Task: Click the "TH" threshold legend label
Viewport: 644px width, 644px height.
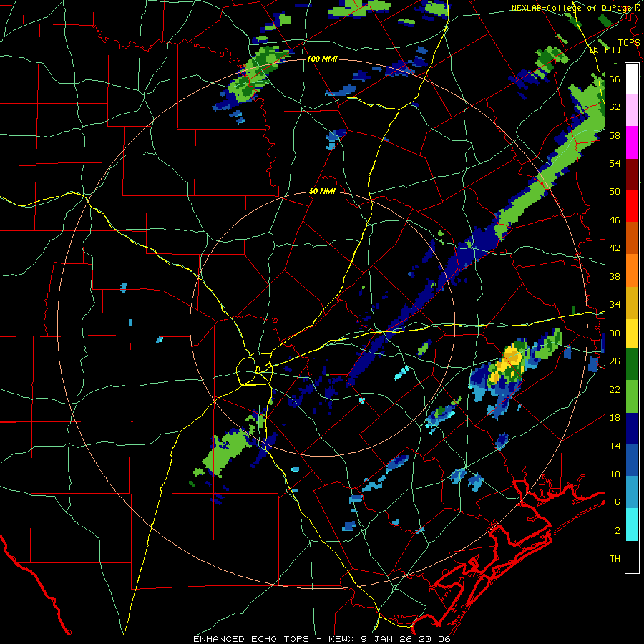Action: pyautogui.click(x=615, y=559)
